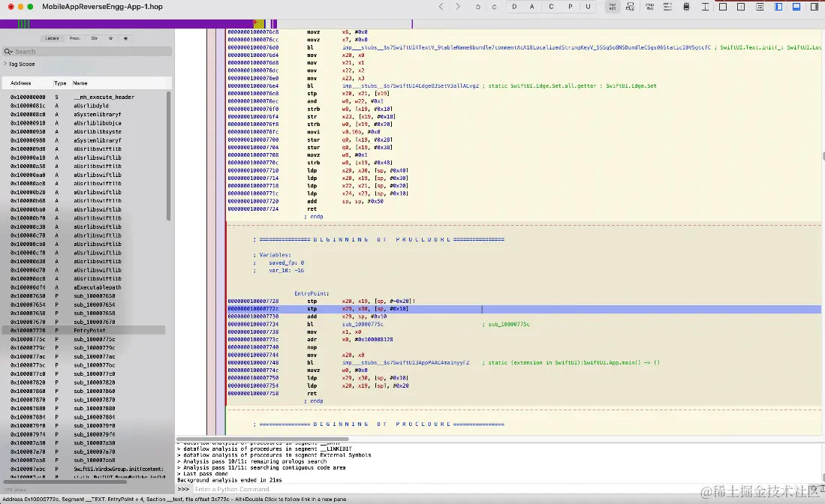Click the sidebar Search field
This screenshot has width=825, height=504.
click(87, 52)
